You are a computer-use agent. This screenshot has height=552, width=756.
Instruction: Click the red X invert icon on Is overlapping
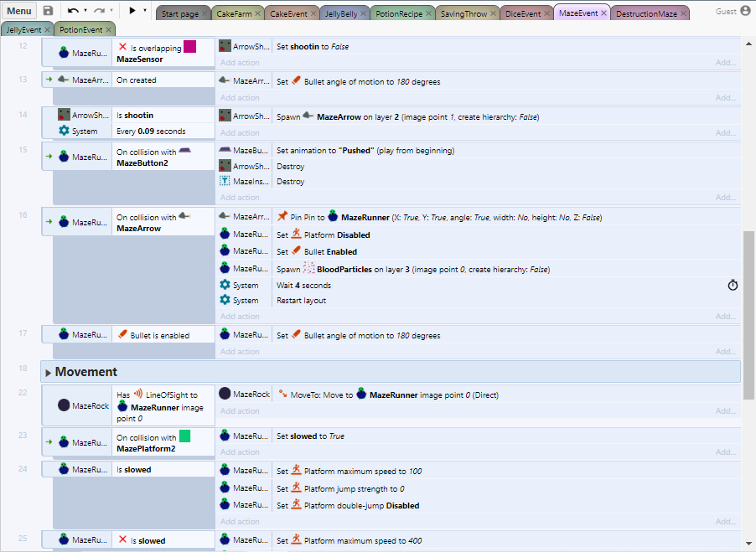[x=123, y=47]
